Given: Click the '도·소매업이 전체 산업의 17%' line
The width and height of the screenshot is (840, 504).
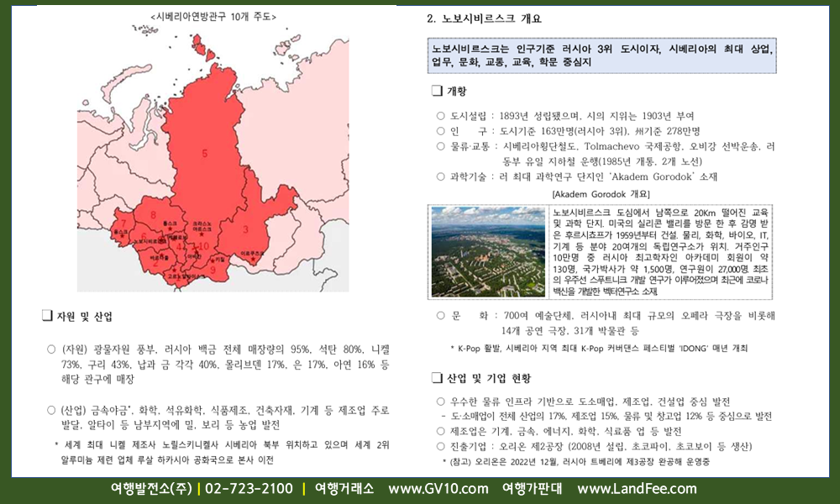Looking at the screenshot, I should [606, 416].
